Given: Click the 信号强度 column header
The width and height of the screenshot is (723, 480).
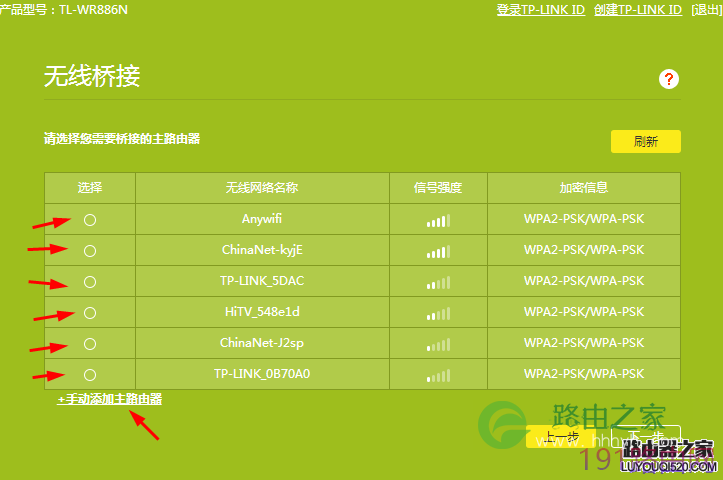Looking at the screenshot, I should tap(438, 188).
